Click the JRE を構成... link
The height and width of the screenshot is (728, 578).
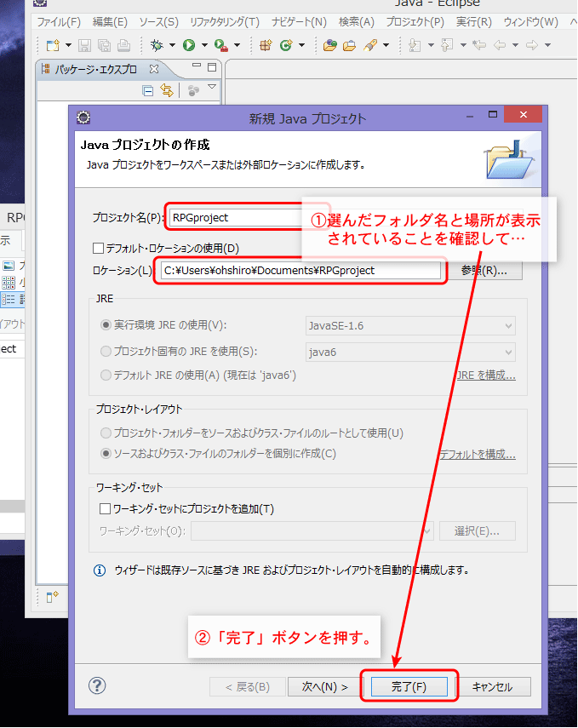[486, 375]
